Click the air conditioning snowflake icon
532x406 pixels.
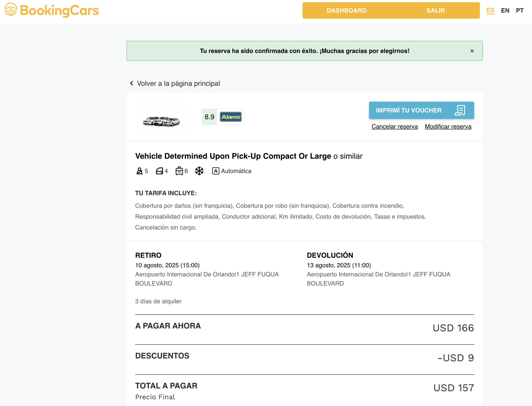[199, 171]
